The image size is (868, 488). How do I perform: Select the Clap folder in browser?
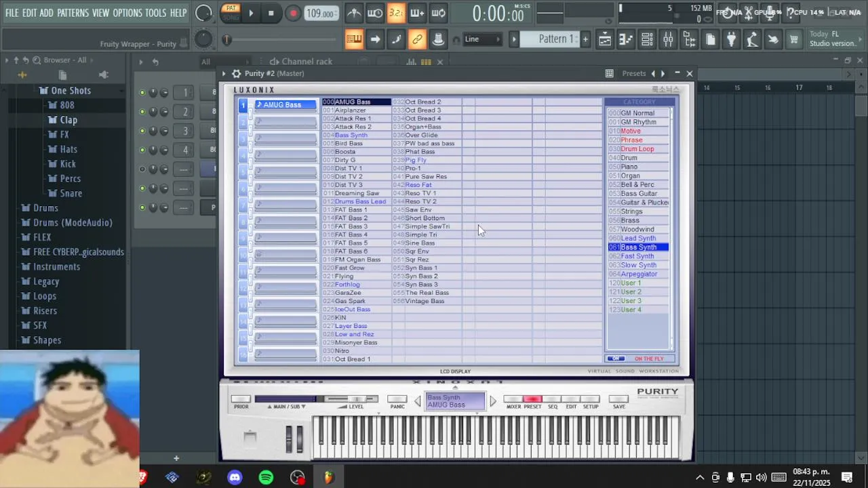point(68,120)
